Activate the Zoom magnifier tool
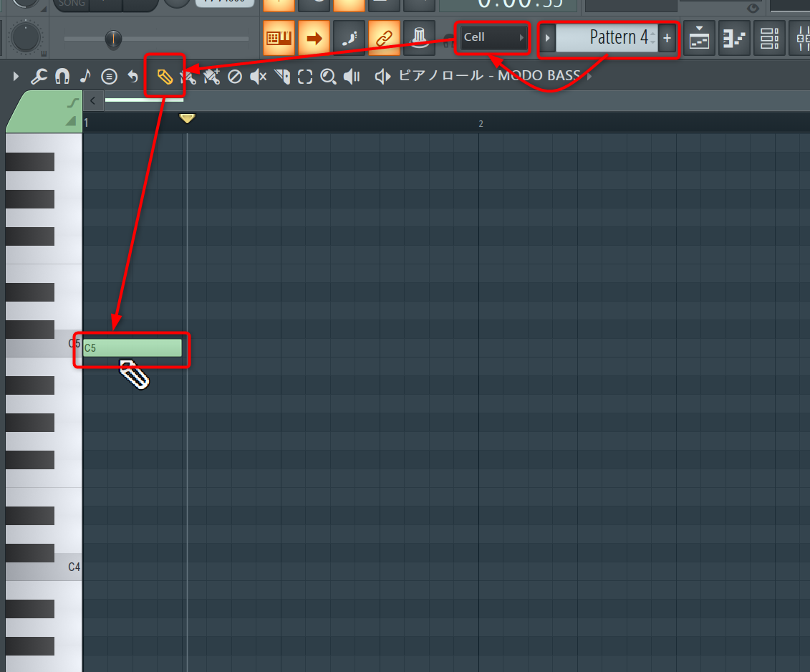The width and height of the screenshot is (810, 672). tap(328, 76)
